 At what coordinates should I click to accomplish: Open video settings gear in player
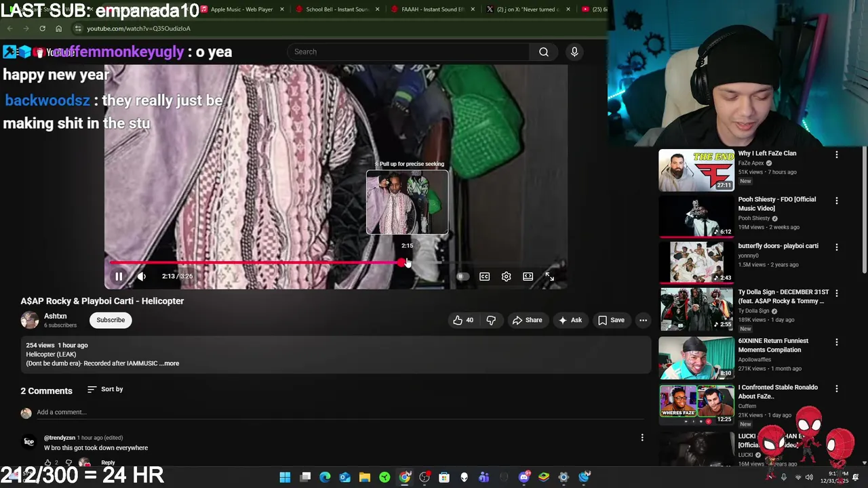point(506,277)
